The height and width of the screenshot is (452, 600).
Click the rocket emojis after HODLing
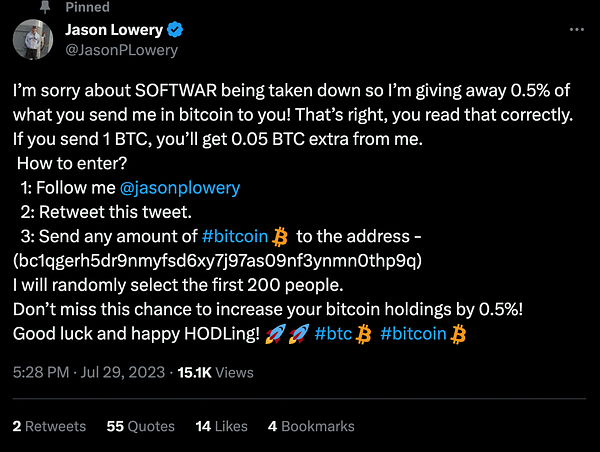(x=287, y=335)
